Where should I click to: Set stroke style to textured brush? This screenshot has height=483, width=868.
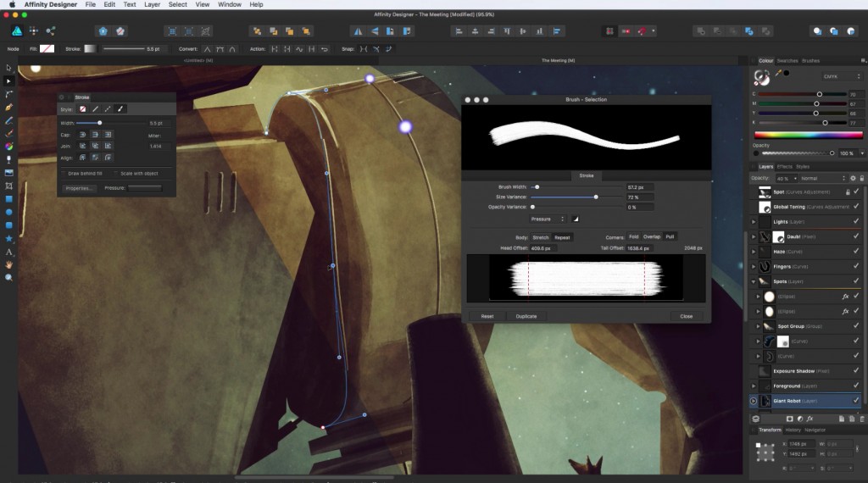pyautogui.click(x=120, y=109)
